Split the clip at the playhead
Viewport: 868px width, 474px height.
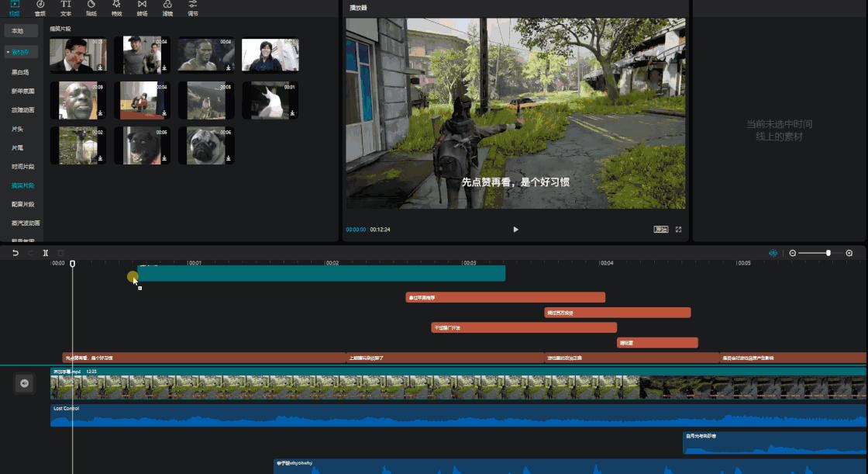(46, 253)
